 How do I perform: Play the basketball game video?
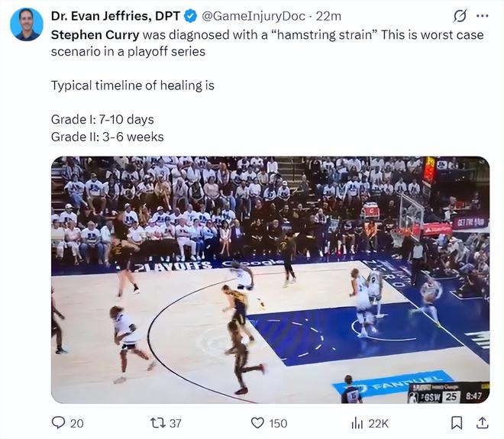270,279
